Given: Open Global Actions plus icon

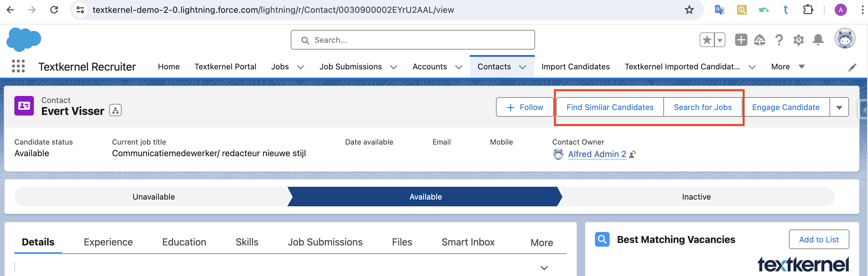Looking at the screenshot, I should point(741,40).
